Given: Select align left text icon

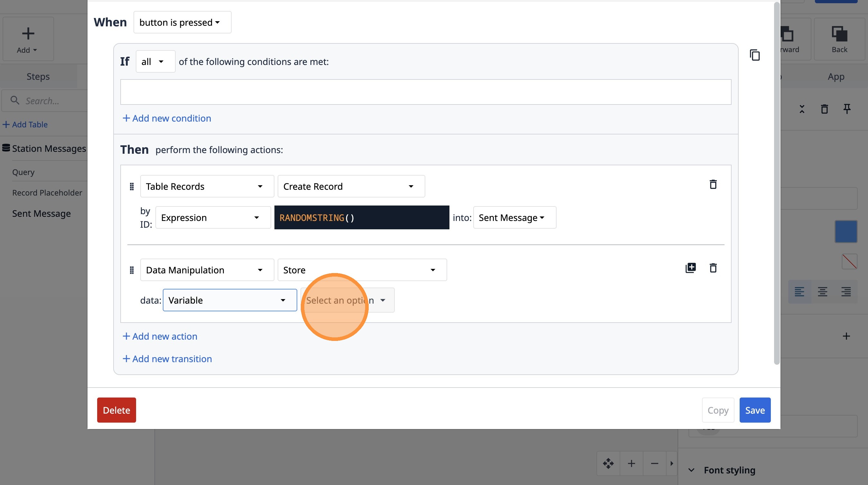Looking at the screenshot, I should point(799,292).
